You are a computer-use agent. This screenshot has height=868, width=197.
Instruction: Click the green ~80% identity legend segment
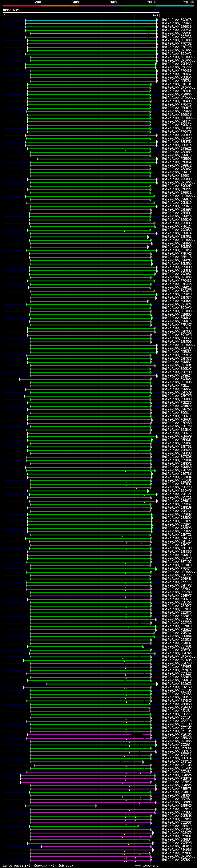(137, 6)
